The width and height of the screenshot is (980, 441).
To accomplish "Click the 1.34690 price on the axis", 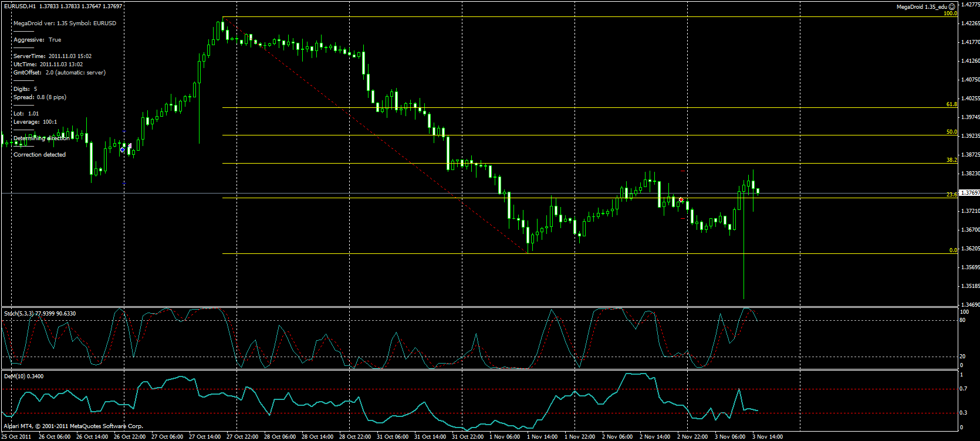I will click(x=970, y=305).
